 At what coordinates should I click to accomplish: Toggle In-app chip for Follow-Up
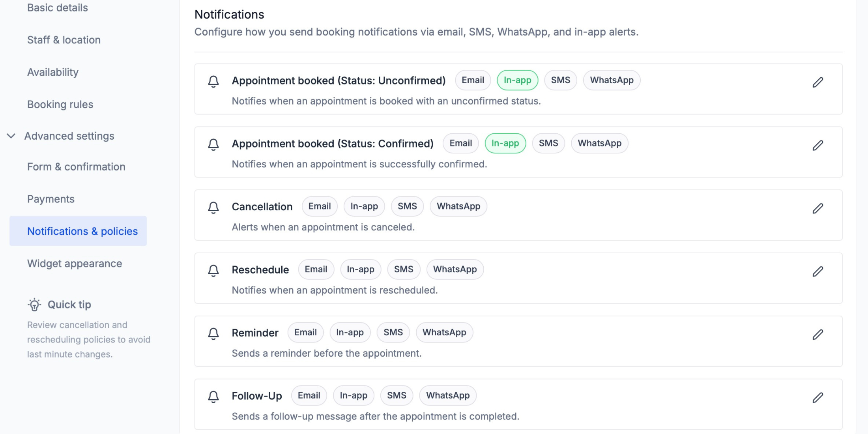coord(354,395)
